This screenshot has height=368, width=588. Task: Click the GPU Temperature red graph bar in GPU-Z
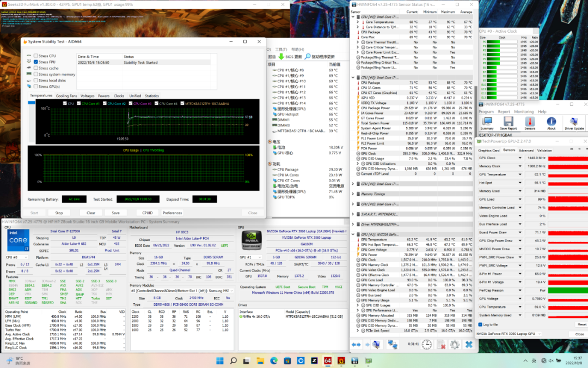pos(568,174)
